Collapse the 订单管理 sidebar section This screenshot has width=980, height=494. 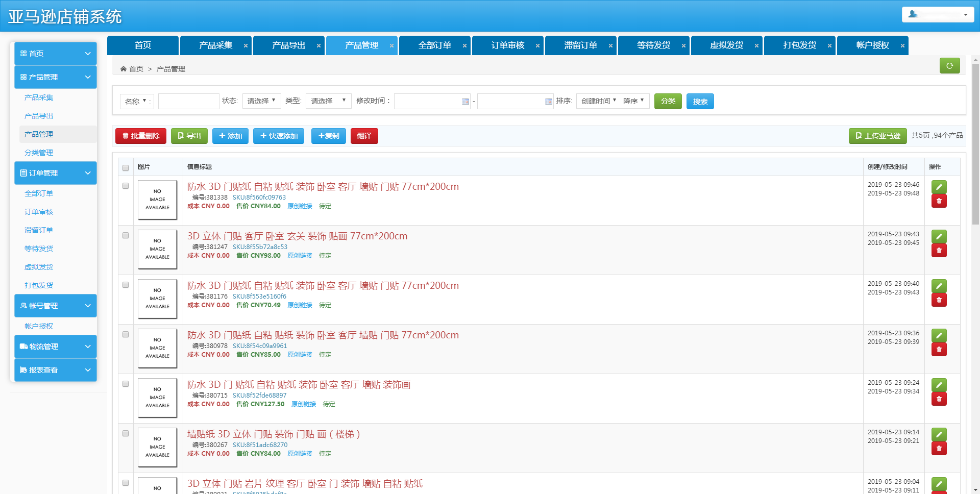pyautogui.click(x=56, y=173)
